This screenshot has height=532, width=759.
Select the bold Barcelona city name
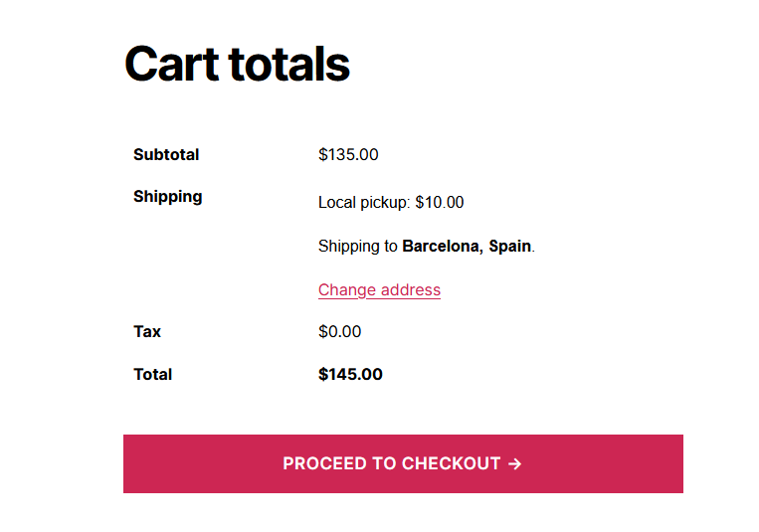[x=443, y=246]
